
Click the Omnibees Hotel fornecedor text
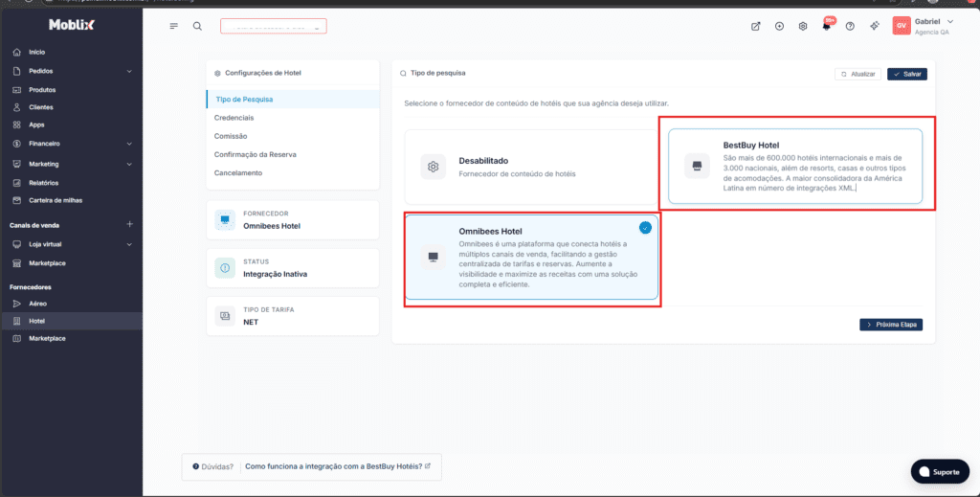coord(272,226)
